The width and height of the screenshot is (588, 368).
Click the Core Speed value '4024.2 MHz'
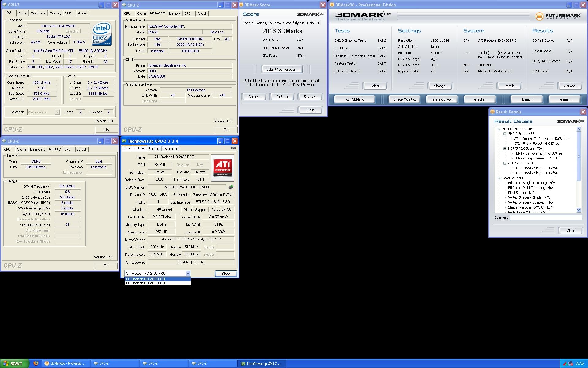tap(42, 82)
